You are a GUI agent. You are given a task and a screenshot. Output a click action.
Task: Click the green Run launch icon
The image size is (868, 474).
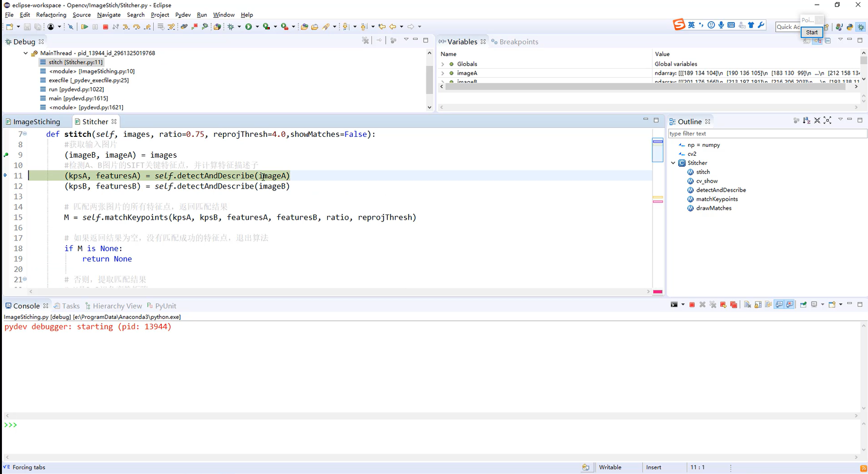coord(248,27)
